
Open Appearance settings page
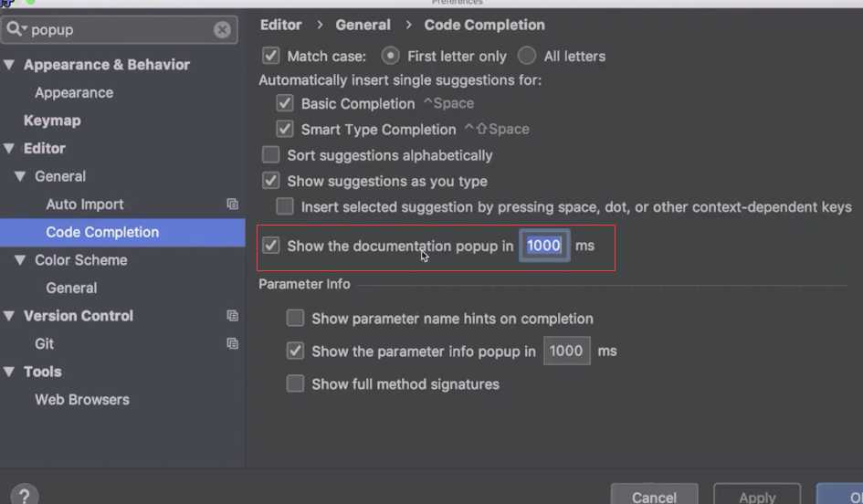tap(74, 92)
